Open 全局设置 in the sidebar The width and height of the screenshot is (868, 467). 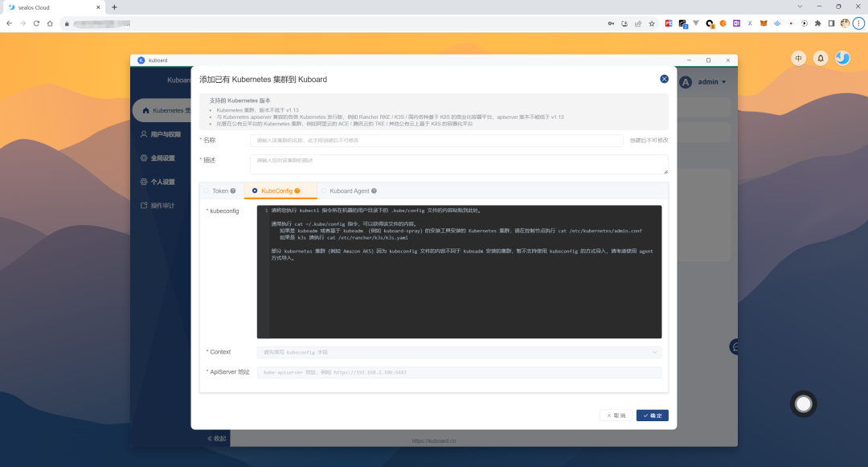click(158, 158)
